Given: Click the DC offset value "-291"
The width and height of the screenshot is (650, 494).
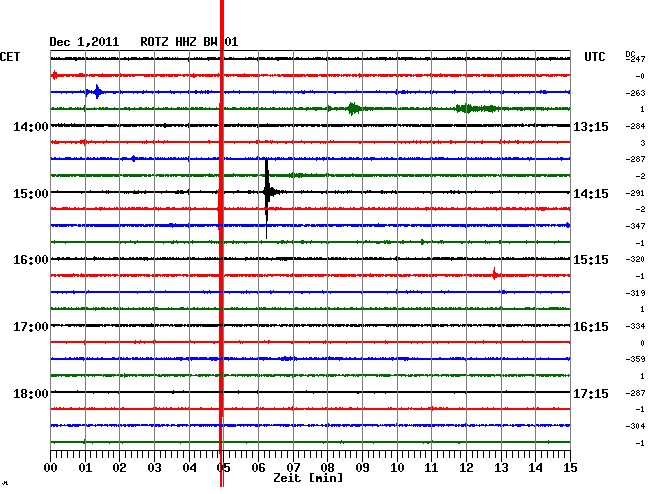Looking at the screenshot, I should pos(635,193).
